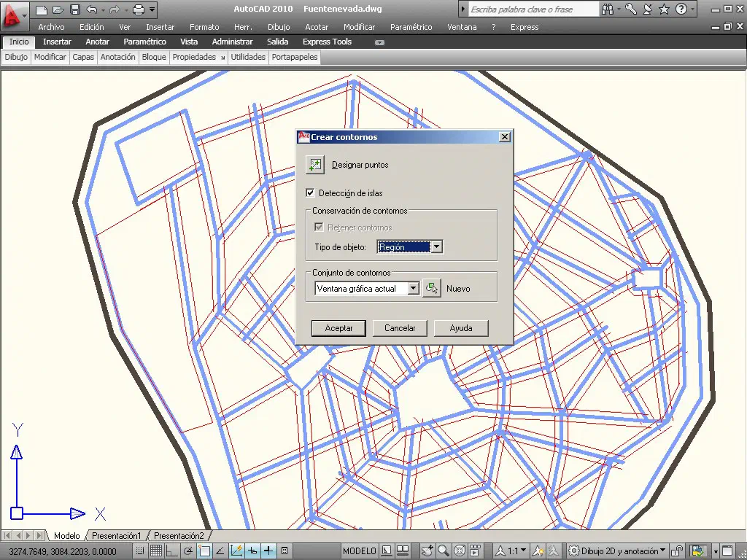Screen dimensions: 747x560
Task: Toggle Object Snap in status bar
Action: 204,551
